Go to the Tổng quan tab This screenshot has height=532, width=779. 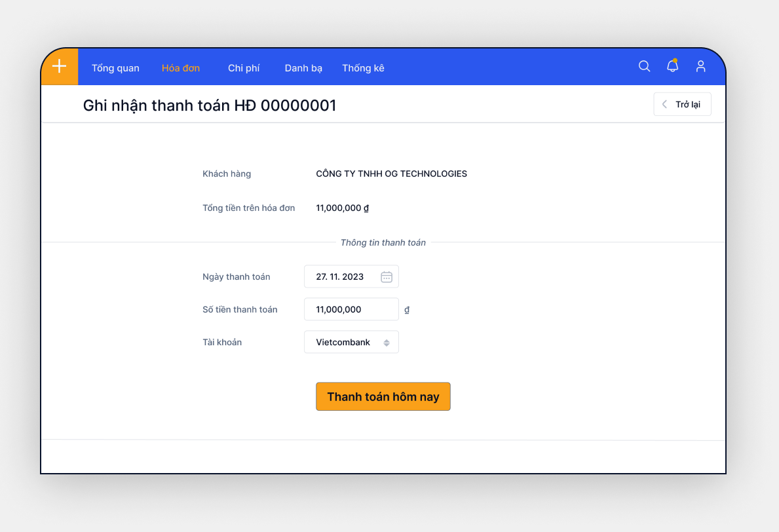pyautogui.click(x=115, y=68)
